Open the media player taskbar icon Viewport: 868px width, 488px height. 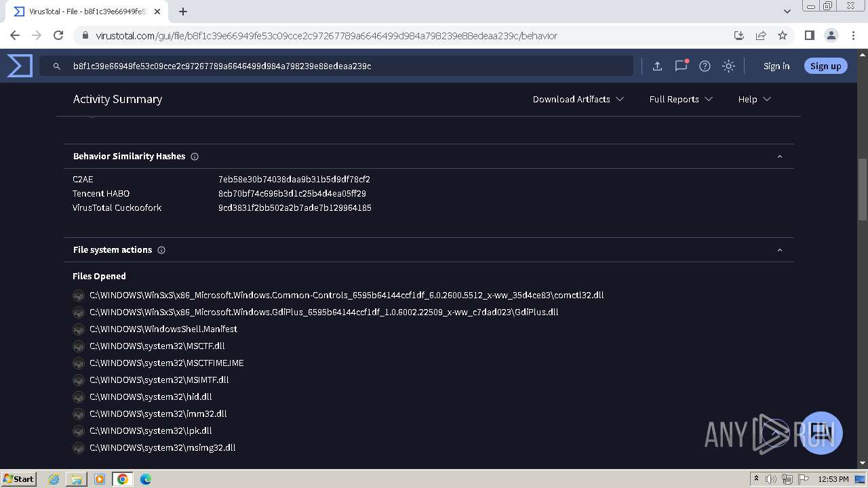click(x=100, y=479)
